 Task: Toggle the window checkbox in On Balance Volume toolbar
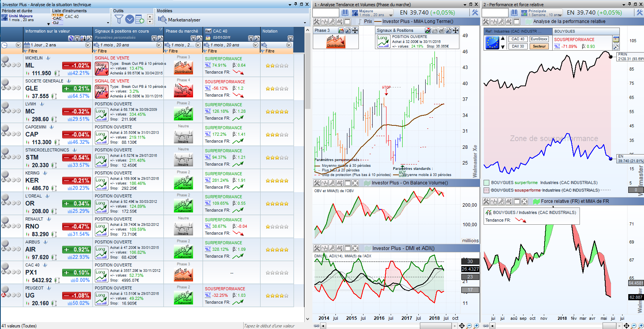point(348,183)
